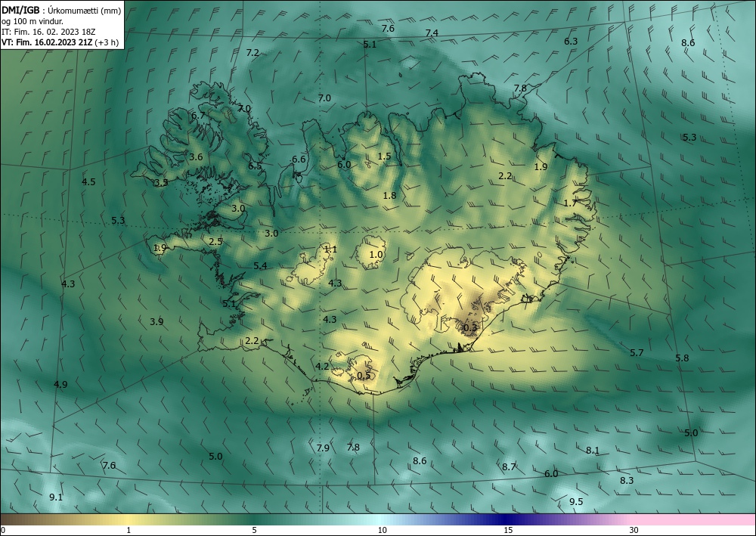Click the 5.8 value on the map

pos(682,358)
